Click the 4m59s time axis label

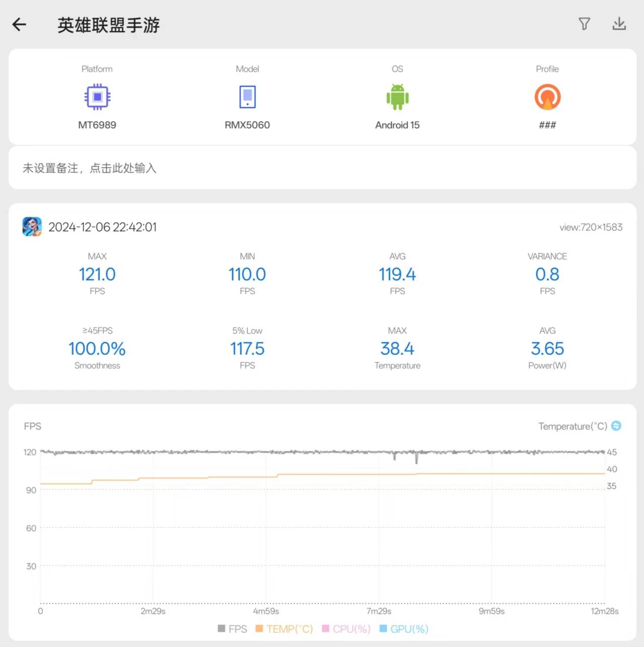pos(266,611)
